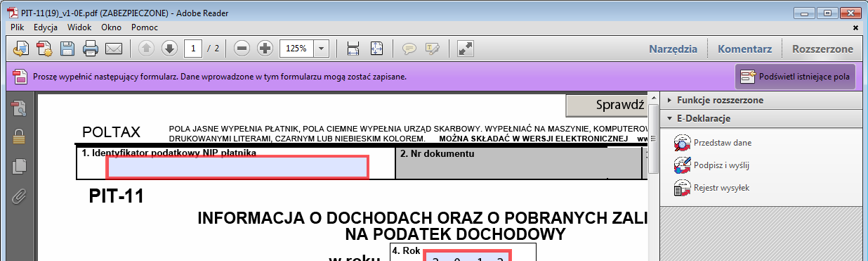Click the Podpisz i wyślij link
This screenshot has height=261, width=868.
pyautogui.click(x=721, y=165)
